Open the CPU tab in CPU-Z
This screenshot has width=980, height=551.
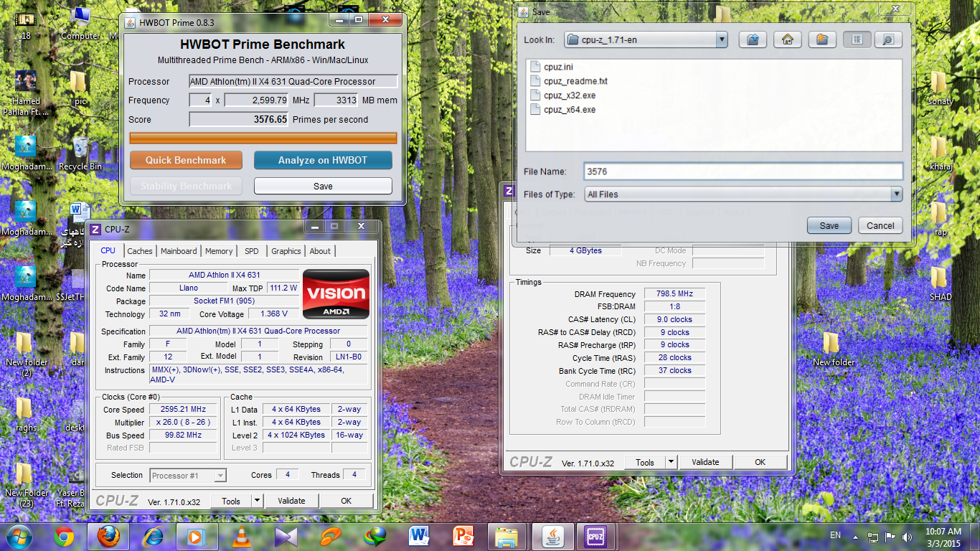[108, 250]
